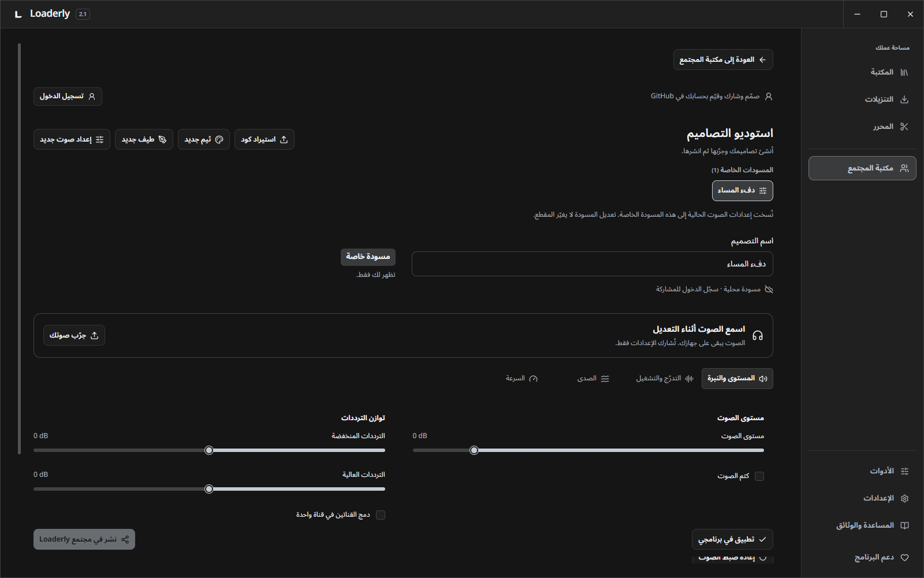Create a new theme with ثيم جديد
This screenshot has height=578, width=924.
(x=204, y=139)
